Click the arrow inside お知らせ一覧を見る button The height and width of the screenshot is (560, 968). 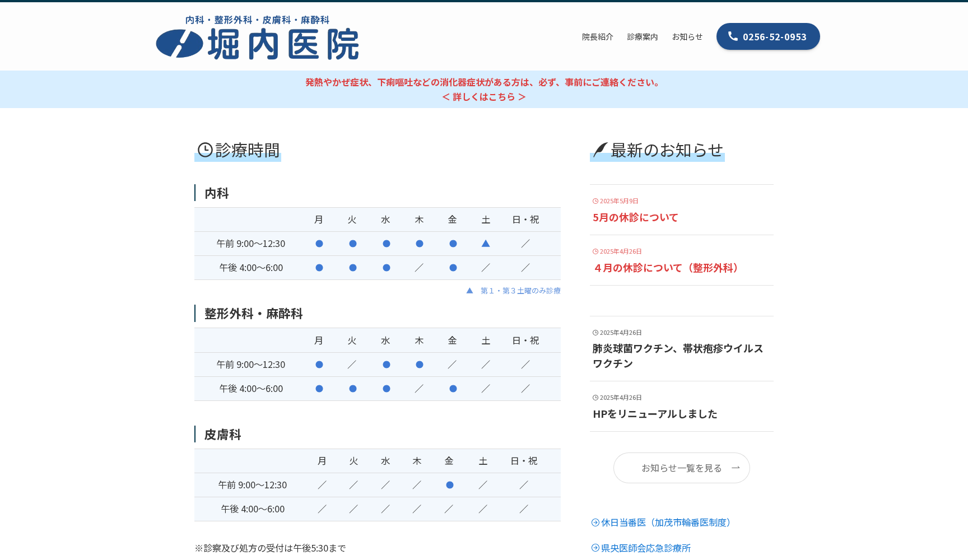(x=736, y=468)
